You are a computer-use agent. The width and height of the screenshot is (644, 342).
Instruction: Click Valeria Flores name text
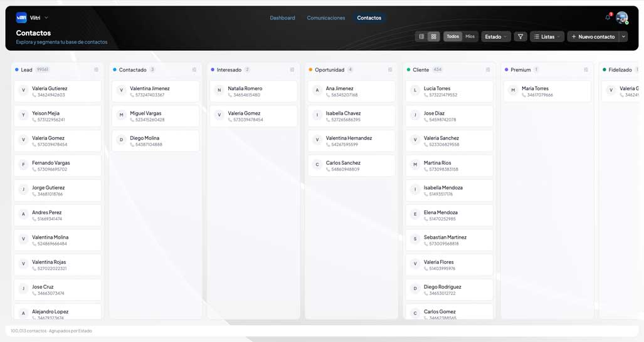(439, 262)
